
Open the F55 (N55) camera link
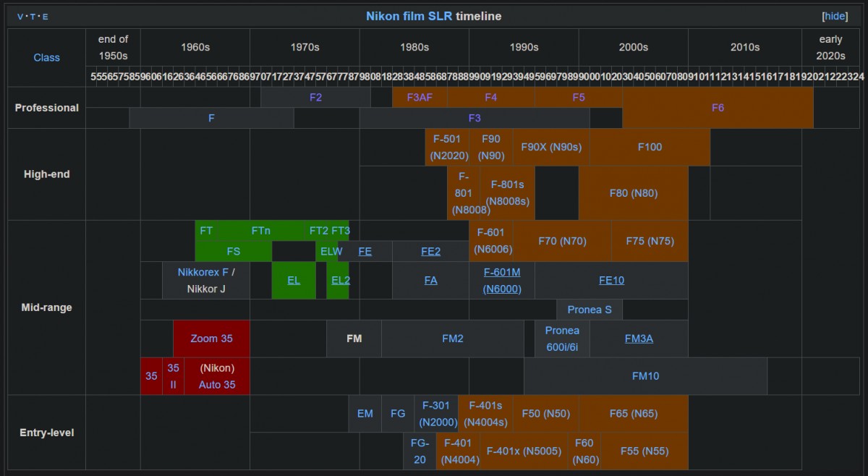tap(644, 451)
